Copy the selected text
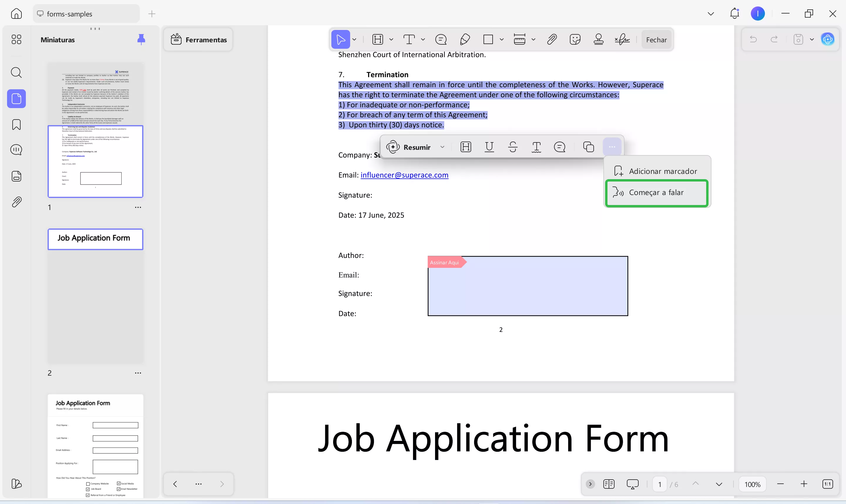The width and height of the screenshot is (846, 504). point(588,147)
